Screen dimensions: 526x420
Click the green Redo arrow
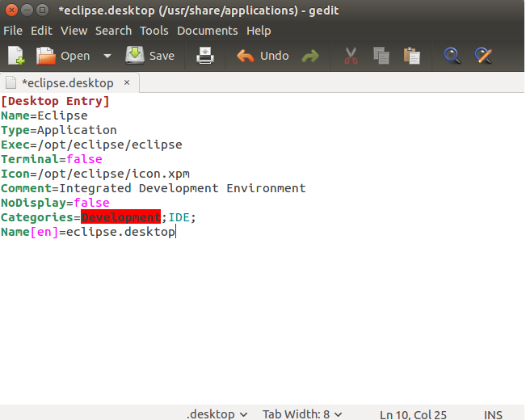[x=310, y=56]
